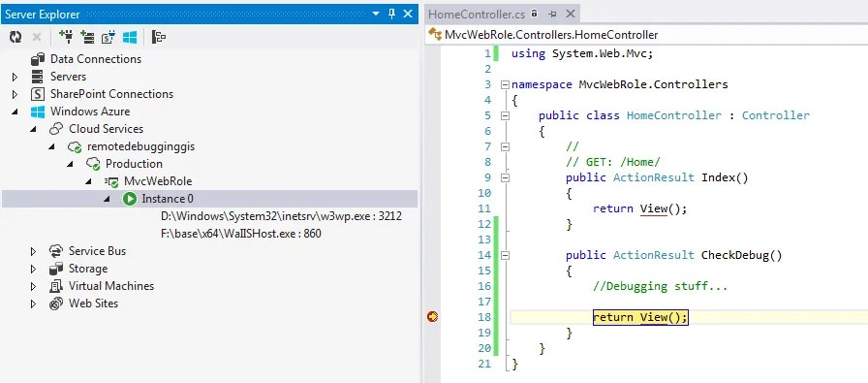Click the MvcWebRole role icon

click(111, 181)
